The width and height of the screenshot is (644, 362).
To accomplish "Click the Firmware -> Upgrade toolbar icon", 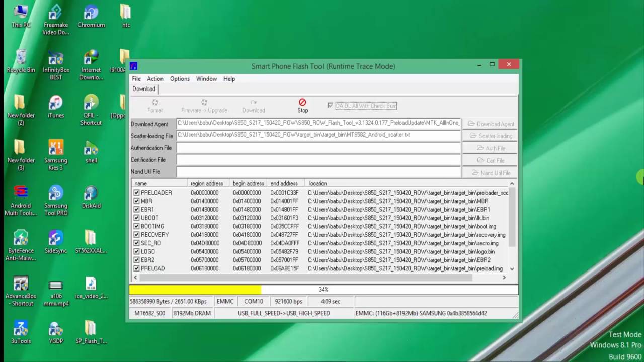I will [204, 102].
